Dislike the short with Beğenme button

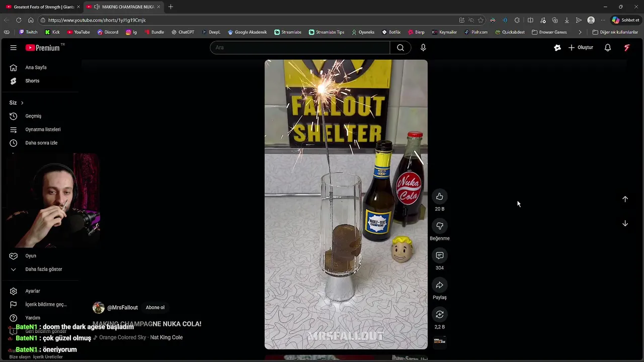point(439,226)
